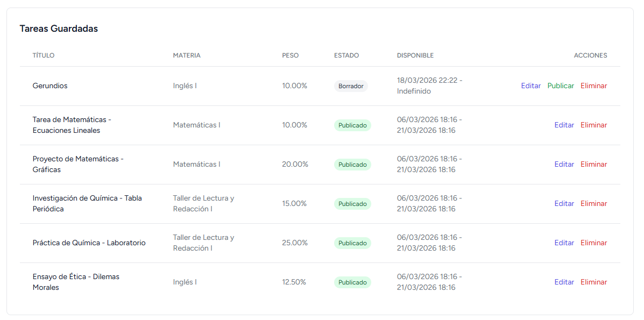Eliminate the Práctica de Química - Laboratorio task
644x320 pixels.
(x=593, y=243)
